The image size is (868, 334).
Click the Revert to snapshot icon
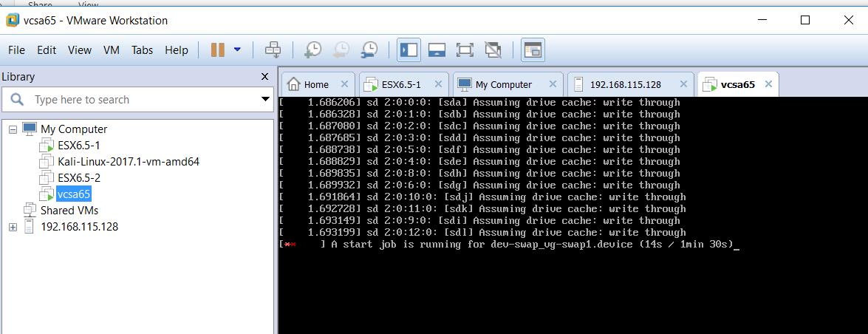(x=341, y=50)
